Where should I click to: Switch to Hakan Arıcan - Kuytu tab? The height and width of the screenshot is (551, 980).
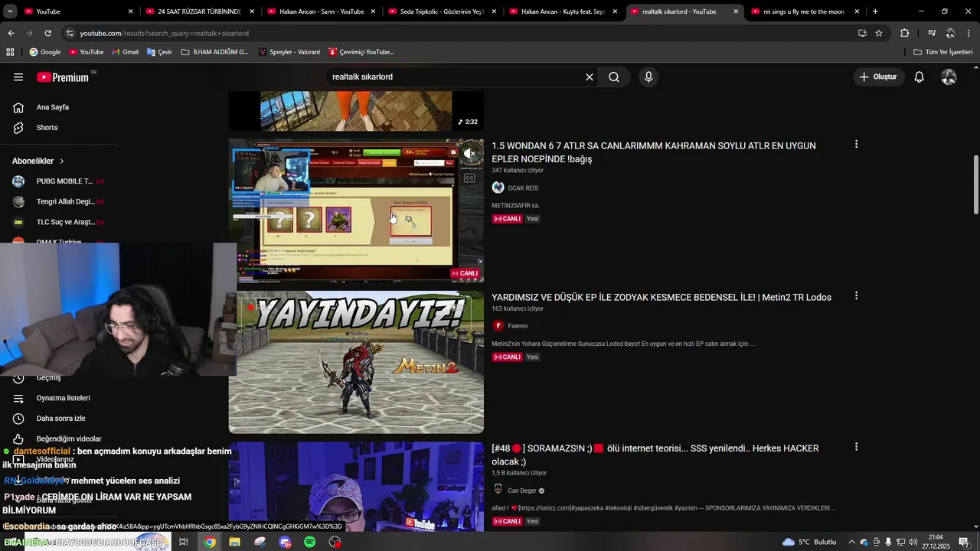[x=563, y=11]
